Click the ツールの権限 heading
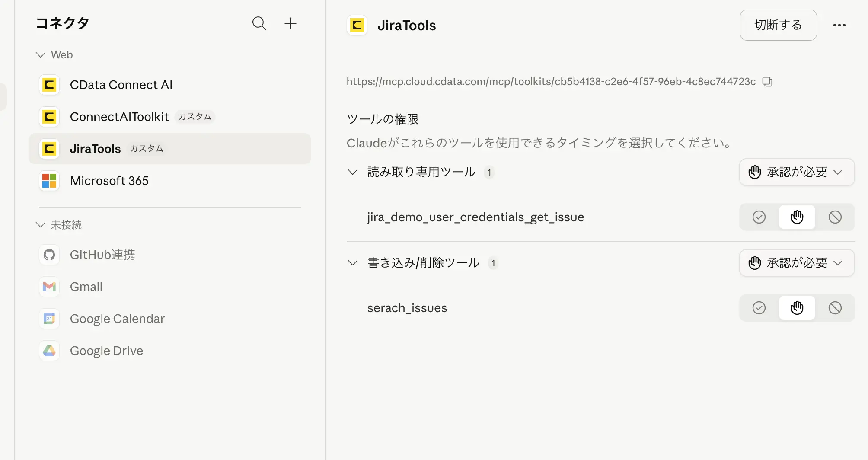This screenshot has width=868, height=460. tap(383, 119)
